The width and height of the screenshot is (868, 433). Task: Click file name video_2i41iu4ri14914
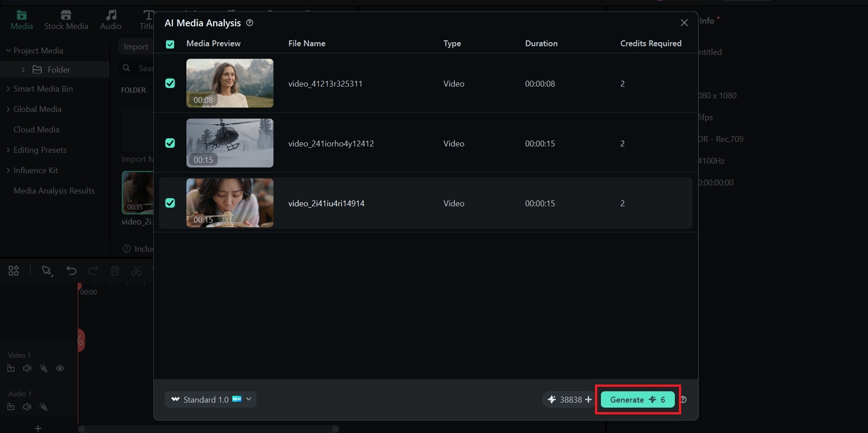click(326, 203)
